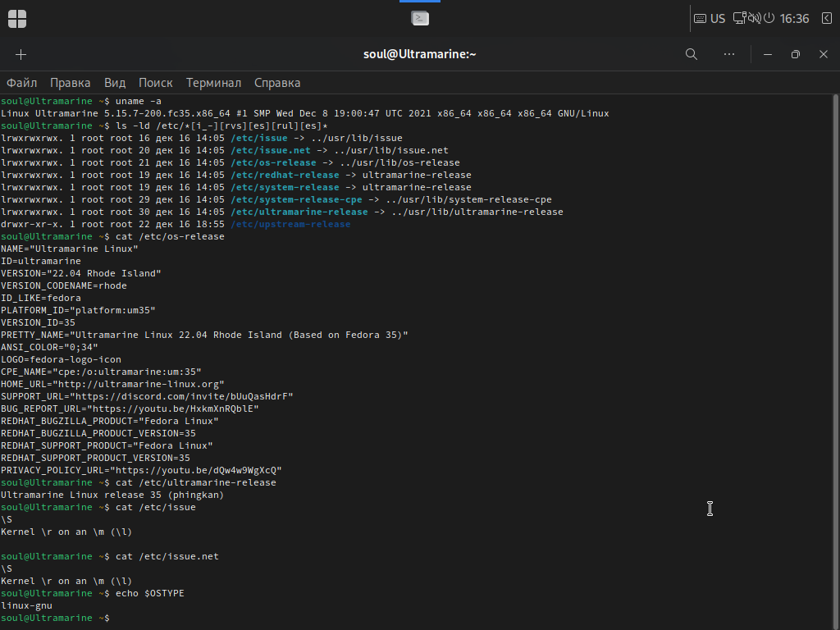Screen dimensions: 840x630
Task: Open the Поиск menu
Action: (x=155, y=83)
